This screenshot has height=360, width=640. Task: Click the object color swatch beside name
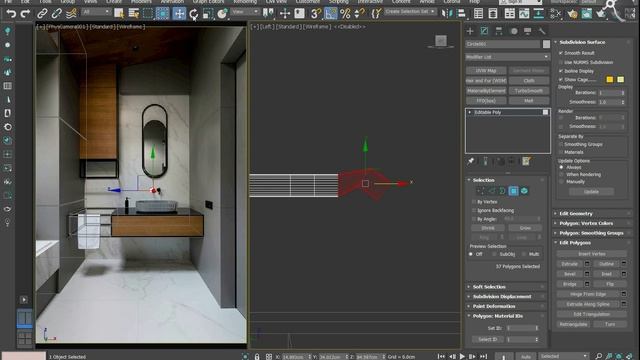pyautogui.click(x=546, y=44)
